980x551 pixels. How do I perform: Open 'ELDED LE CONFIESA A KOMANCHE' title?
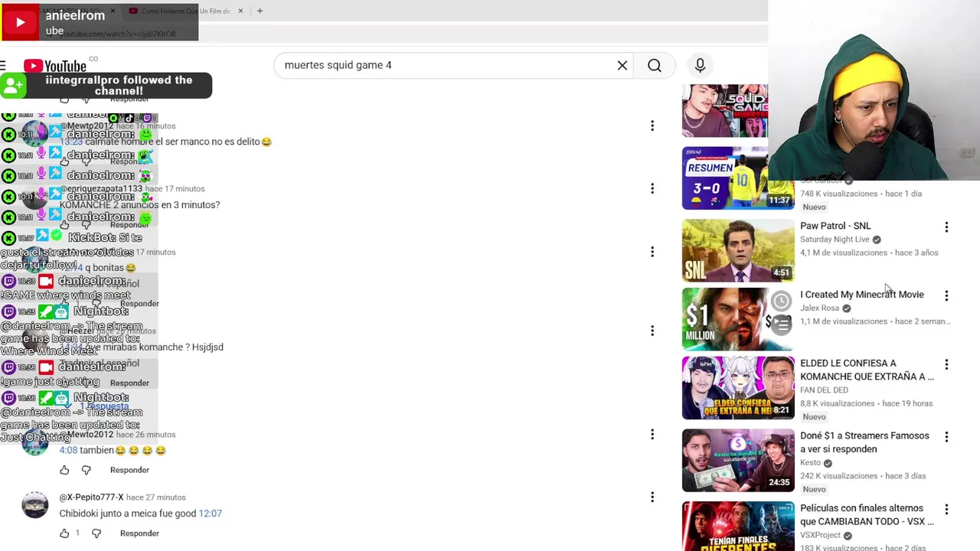click(x=867, y=370)
